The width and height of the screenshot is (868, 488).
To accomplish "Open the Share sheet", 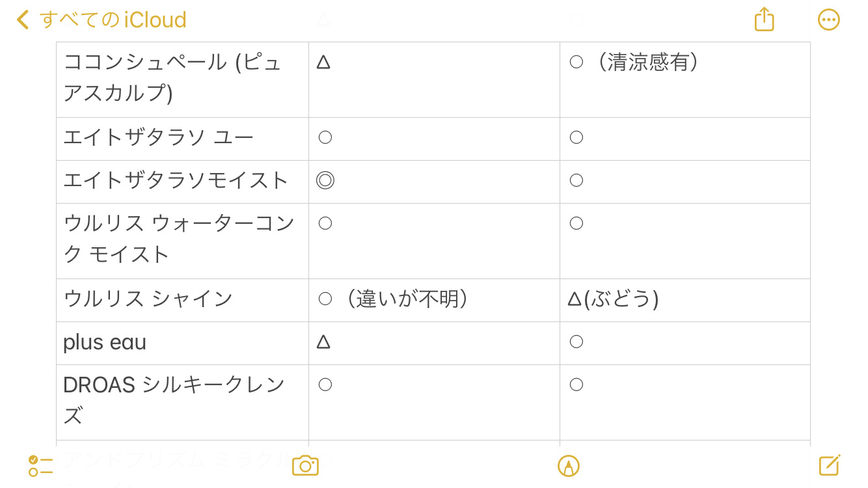I will [x=763, y=20].
